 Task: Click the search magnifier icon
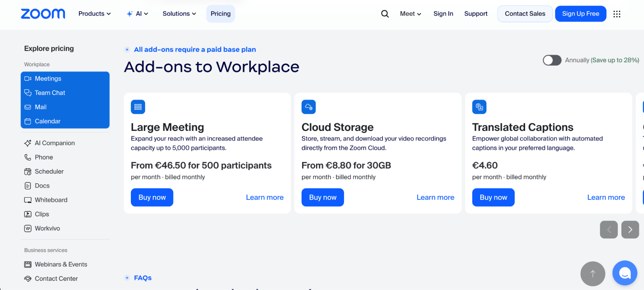[385, 14]
